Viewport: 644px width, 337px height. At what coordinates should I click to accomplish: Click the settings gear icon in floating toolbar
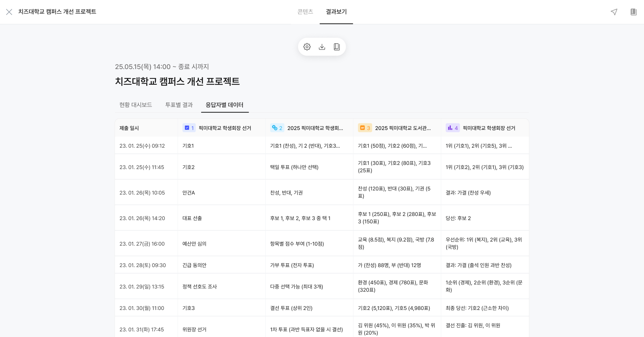[307, 47]
